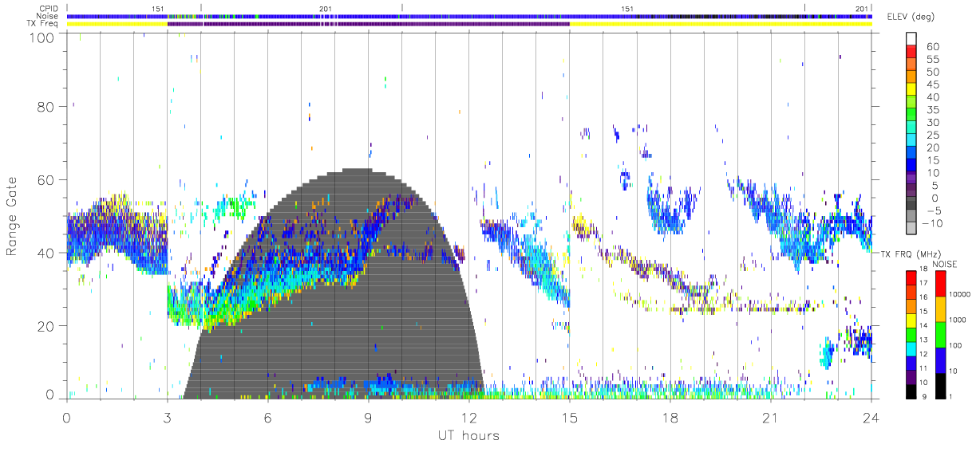Click x-axis tick label 24
Image resolution: width=980 pixels, height=452 pixels.
coord(871,418)
